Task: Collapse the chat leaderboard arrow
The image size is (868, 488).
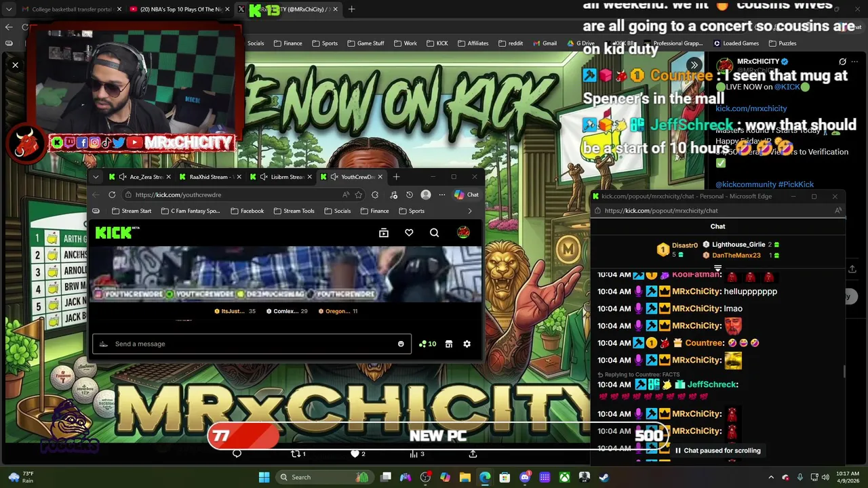Action: pyautogui.click(x=717, y=268)
